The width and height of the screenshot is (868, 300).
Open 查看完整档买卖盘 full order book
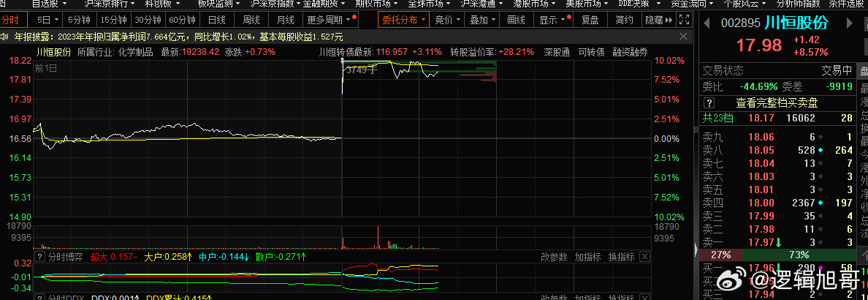point(776,103)
